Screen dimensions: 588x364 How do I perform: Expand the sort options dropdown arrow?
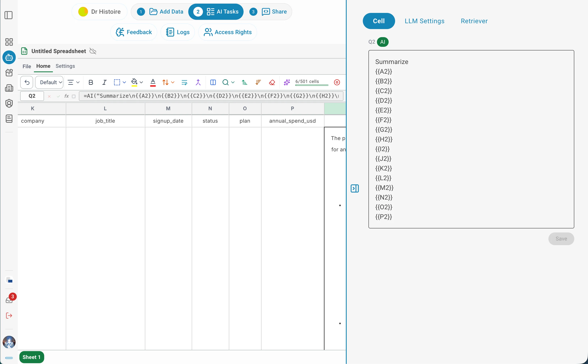coord(173,82)
